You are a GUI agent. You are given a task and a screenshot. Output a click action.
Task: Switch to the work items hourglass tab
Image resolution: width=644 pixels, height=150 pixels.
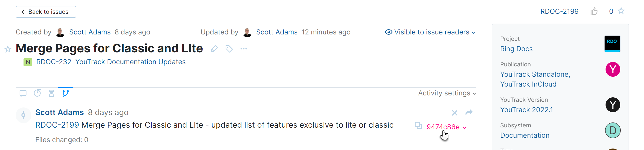[x=51, y=93]
